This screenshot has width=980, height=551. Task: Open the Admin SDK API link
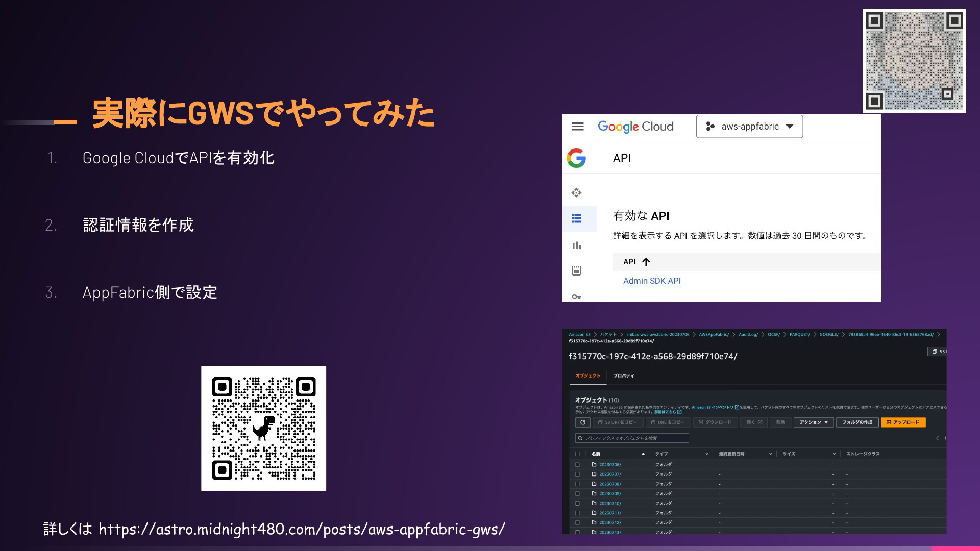652,281
